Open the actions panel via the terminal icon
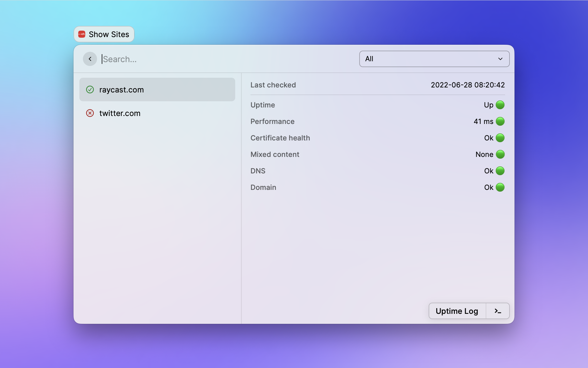This screenshot has height=368, width=588. pyautogui.click(x=497, y=311)
